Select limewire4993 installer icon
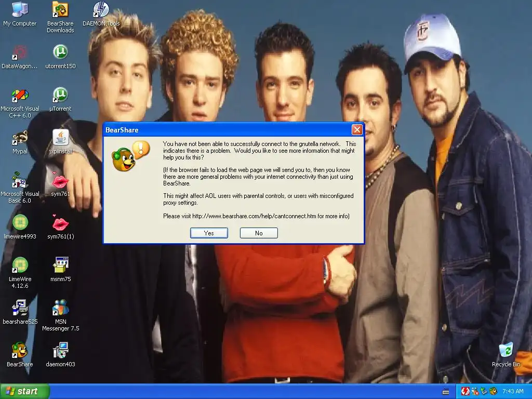532x399 pixels. pyautogui.click(x=20, y=228)
